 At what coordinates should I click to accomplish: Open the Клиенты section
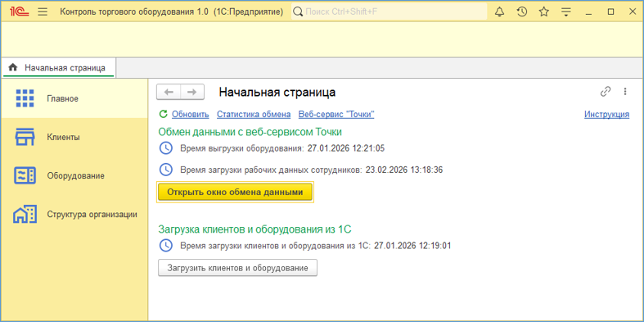click(74, 138)
